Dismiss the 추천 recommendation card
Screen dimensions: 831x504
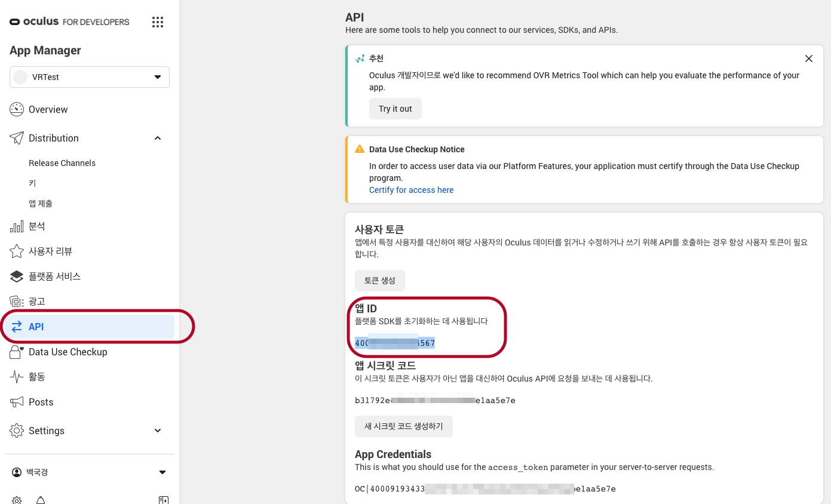[x=809, y=59]
